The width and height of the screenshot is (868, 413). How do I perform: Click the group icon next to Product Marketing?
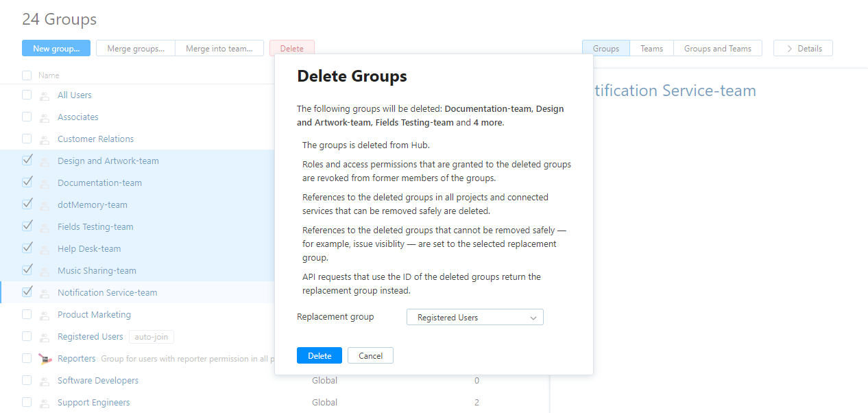(x=45, y=316)
